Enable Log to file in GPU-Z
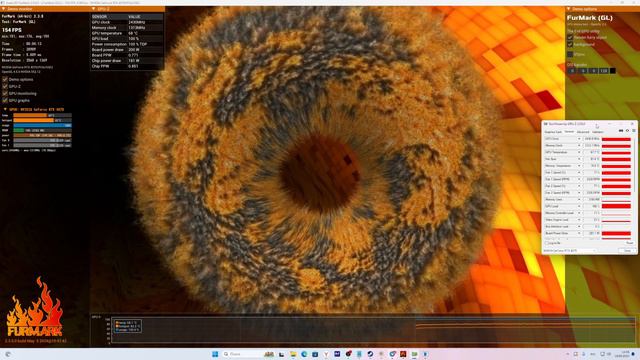Screen dimensions: 640x360 pyautogui.click(x=547, y=243)
